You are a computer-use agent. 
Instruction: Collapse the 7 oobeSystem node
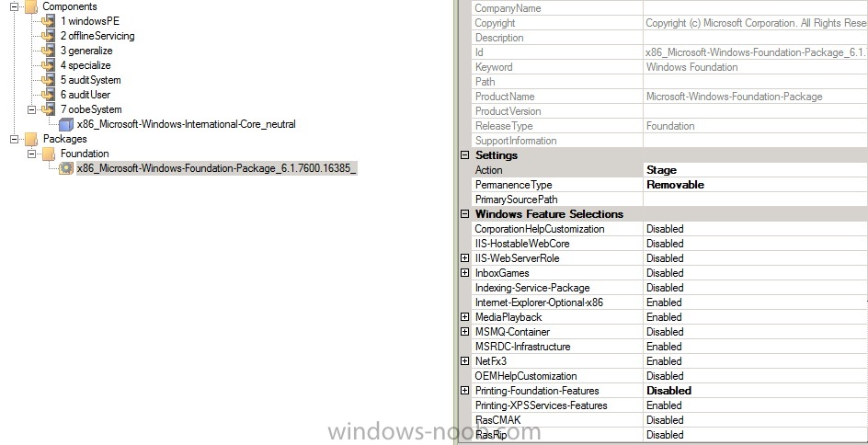click(x=31, y=109)
